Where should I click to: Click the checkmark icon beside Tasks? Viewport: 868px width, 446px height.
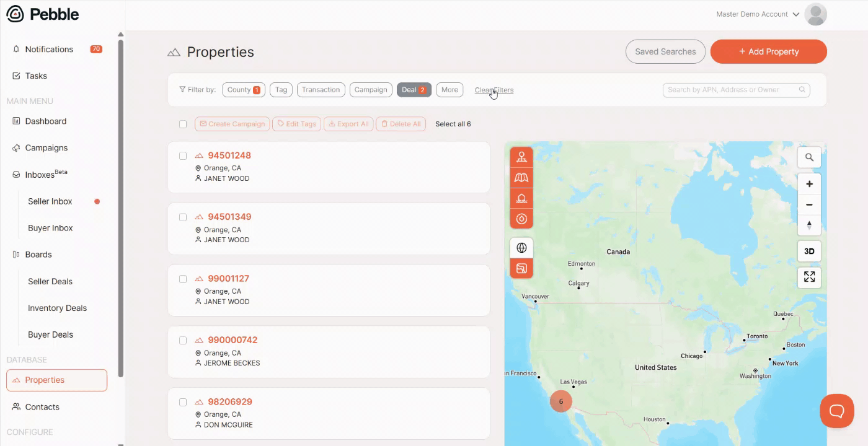[16, 76]
